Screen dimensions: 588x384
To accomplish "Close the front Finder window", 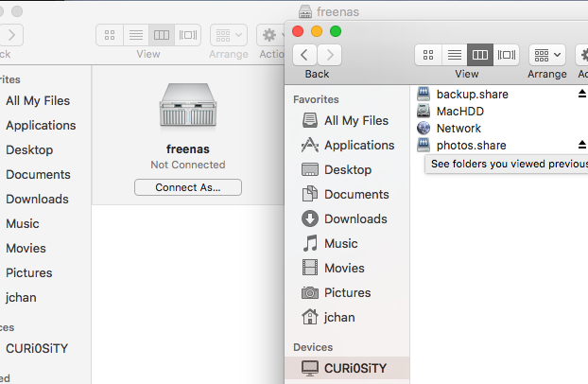I will tap(298, 31).
